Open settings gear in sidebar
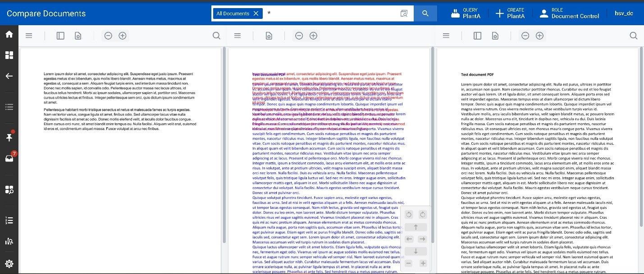 [x=9, y=264]
